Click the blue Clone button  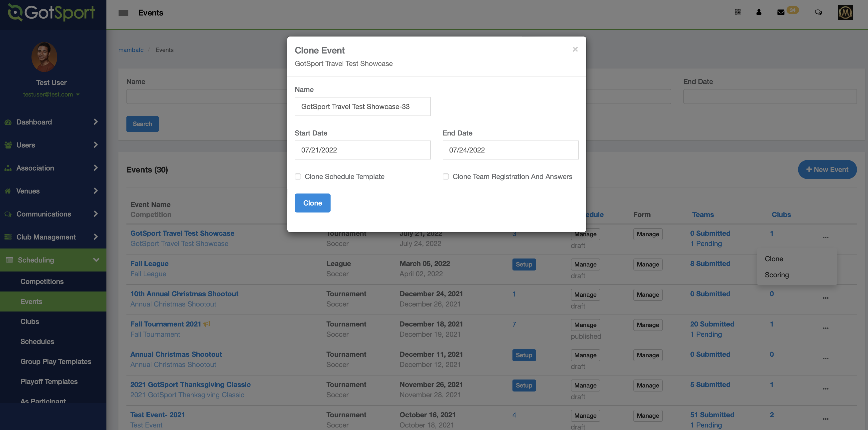tap(312, 203)
